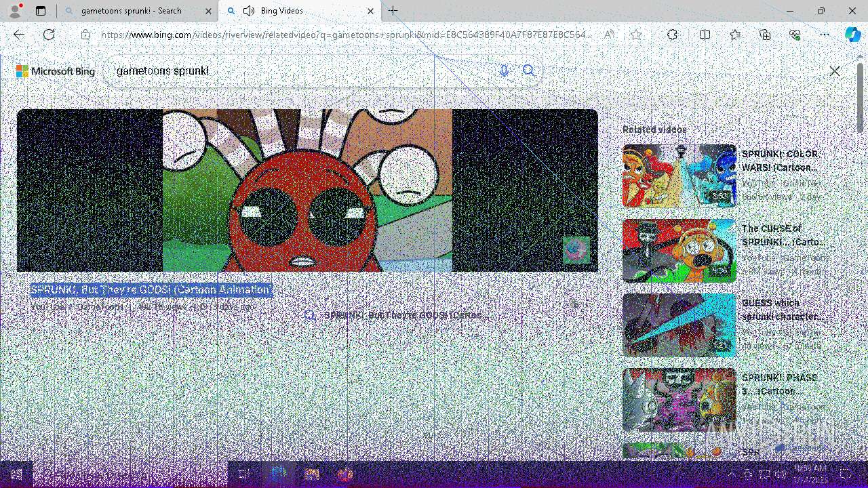868x488 pixels.
Task: Select the 'SPRUNKI, But They're GODS!' title
Action: pyautogui.click(x=151, y=289)
